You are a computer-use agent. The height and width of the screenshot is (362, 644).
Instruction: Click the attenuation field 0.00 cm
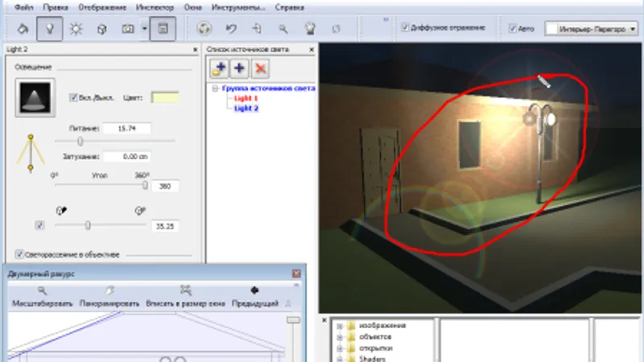coord(127,156)
